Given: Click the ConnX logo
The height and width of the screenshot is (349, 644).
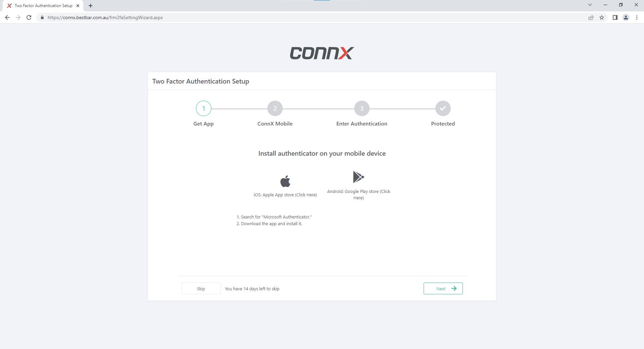Looking at the screenshot, I should click(x=322, y=53).
